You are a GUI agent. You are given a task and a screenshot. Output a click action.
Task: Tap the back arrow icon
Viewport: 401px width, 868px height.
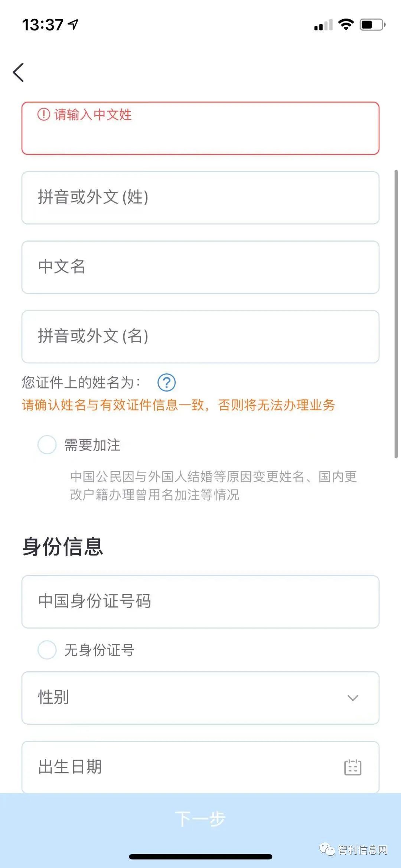coord(19,72)
